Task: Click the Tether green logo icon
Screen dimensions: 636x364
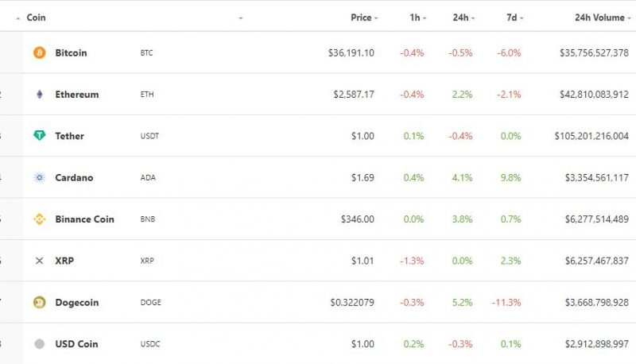Action: pyautogui.click(x=39, y=136)
